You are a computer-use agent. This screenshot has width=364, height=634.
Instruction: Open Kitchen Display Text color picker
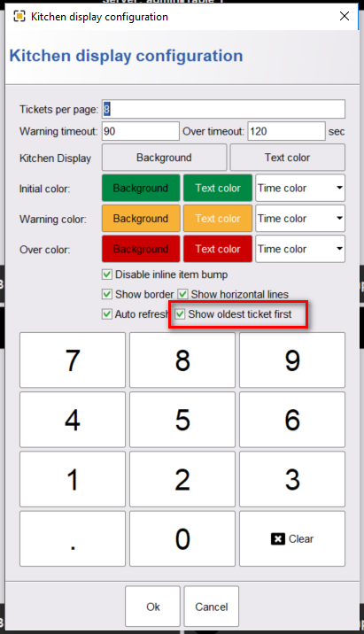pos(288,158)
